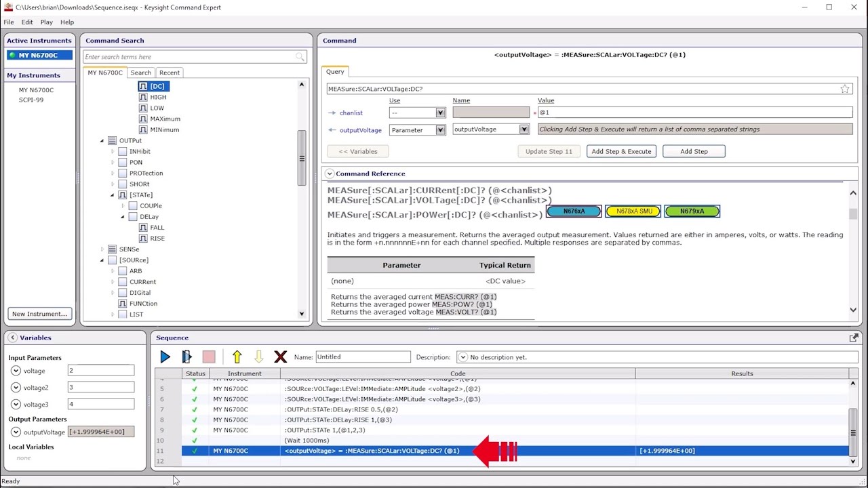The width and height of the screenshot is (868, 488).
Task: Pop out the Sequence panel
Action: coord(854,338)
